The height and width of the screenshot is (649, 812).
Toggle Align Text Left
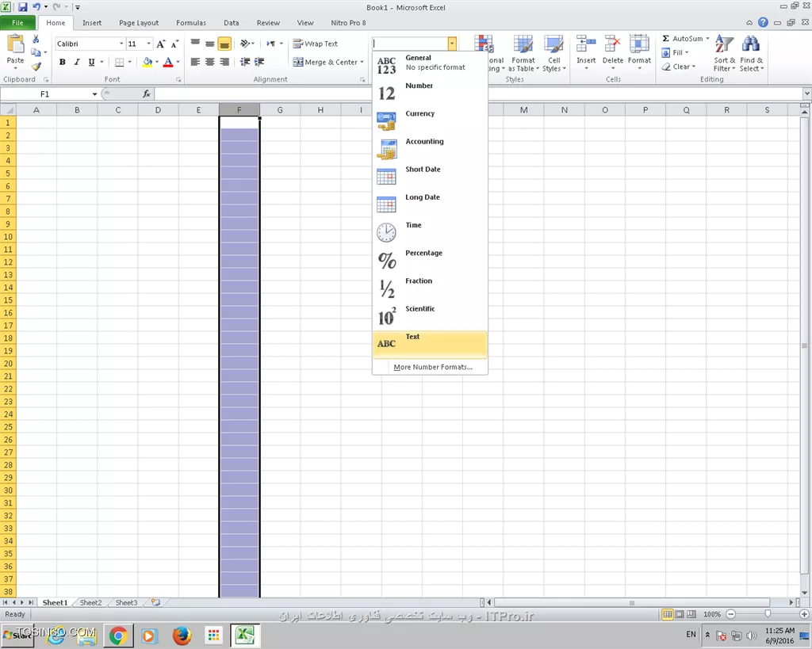tap(195, 62)
